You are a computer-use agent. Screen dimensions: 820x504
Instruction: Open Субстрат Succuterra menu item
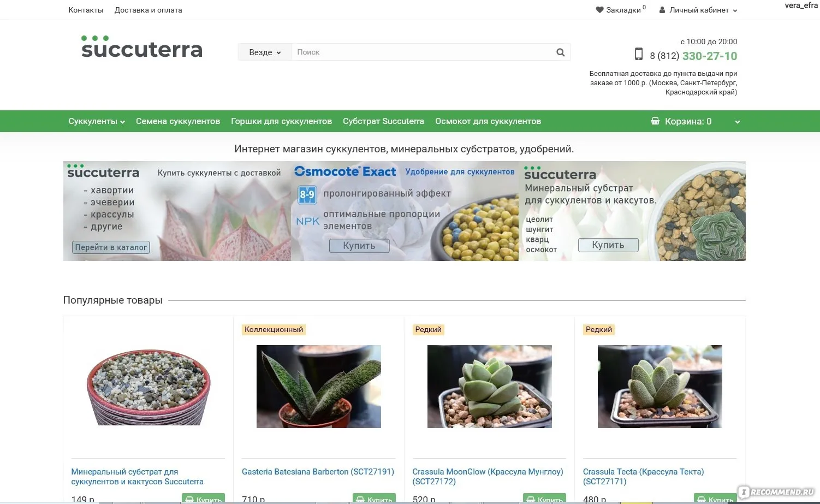(383, 121)
